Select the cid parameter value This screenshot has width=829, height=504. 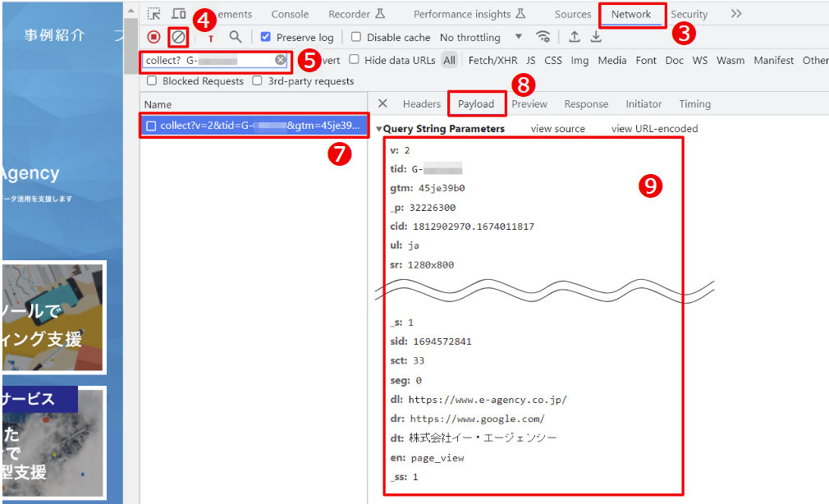pyautogui.click(x=473, y=227)
